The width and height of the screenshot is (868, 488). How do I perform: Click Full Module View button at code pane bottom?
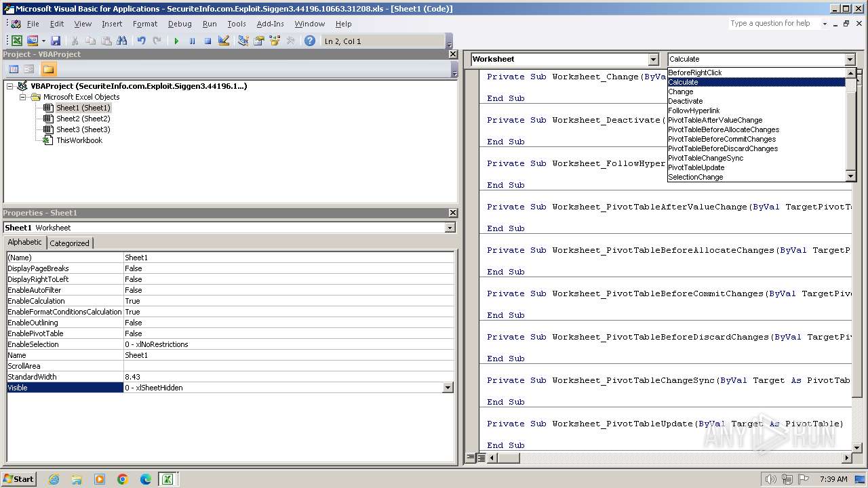(480, 458)
